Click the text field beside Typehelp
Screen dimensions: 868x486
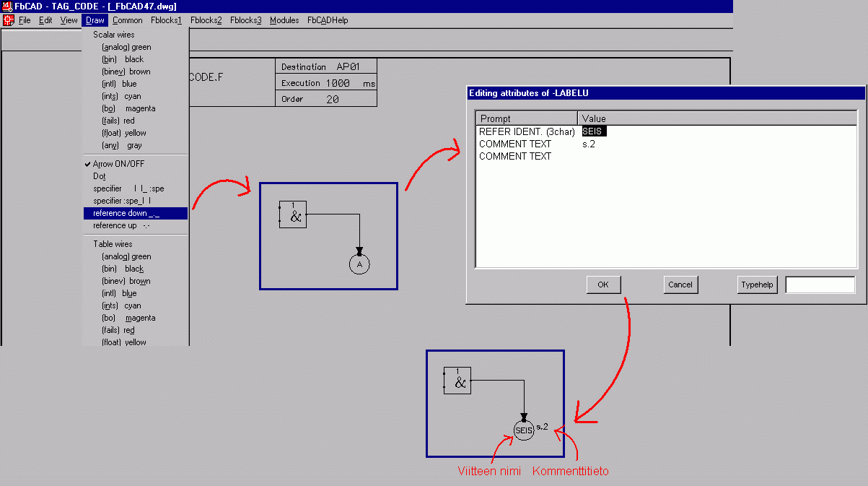tap(820, 285)
